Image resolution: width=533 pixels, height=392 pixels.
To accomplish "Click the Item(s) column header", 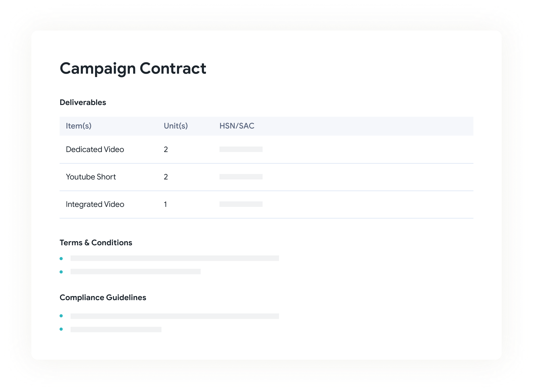I will [79, 126].
